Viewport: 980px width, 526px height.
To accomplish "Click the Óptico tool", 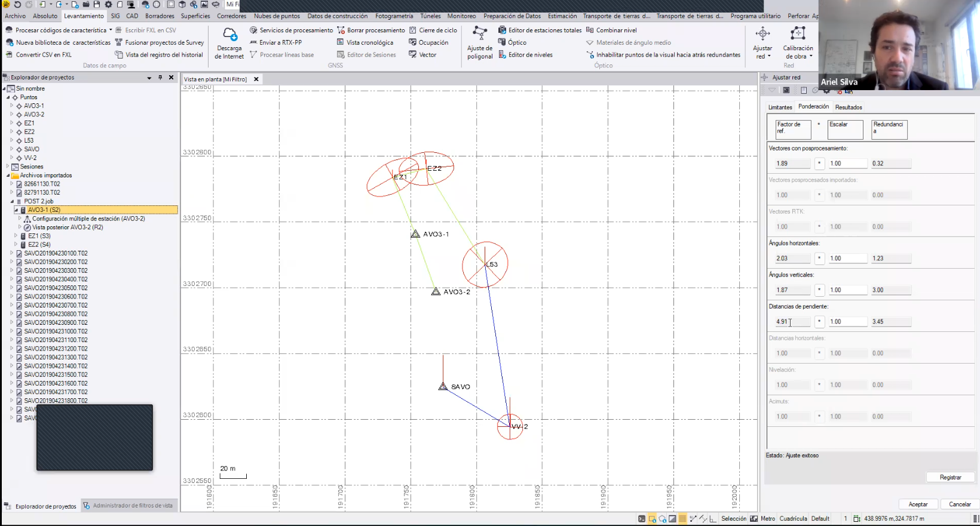I will 512,42.
